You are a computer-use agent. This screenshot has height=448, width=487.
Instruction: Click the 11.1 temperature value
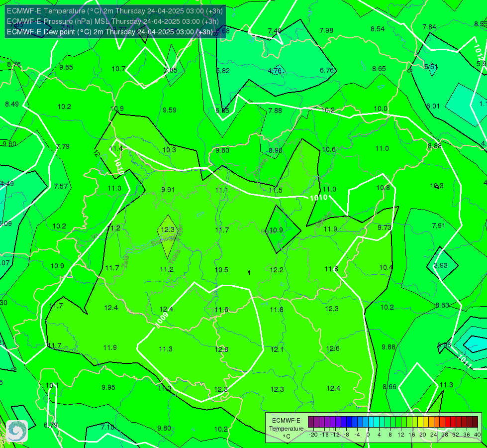222,190
